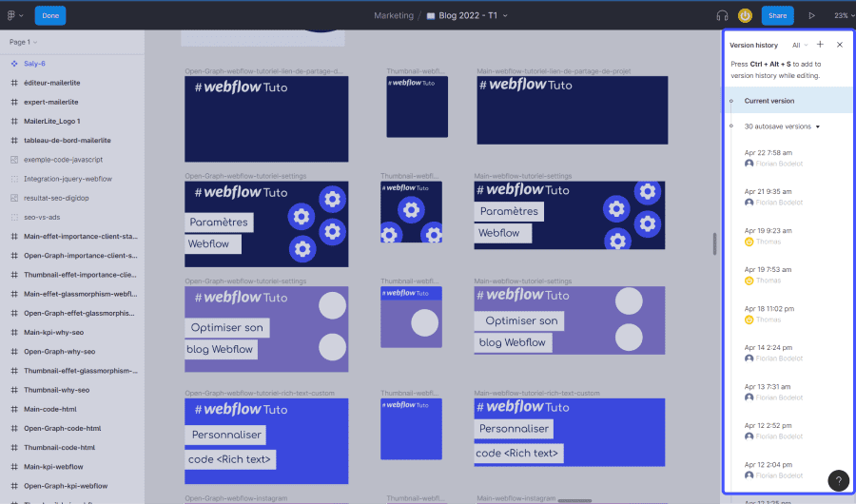Click the Optimiser son blog Webflow main frame
This screenshot has width=856, height=504.
570,320
